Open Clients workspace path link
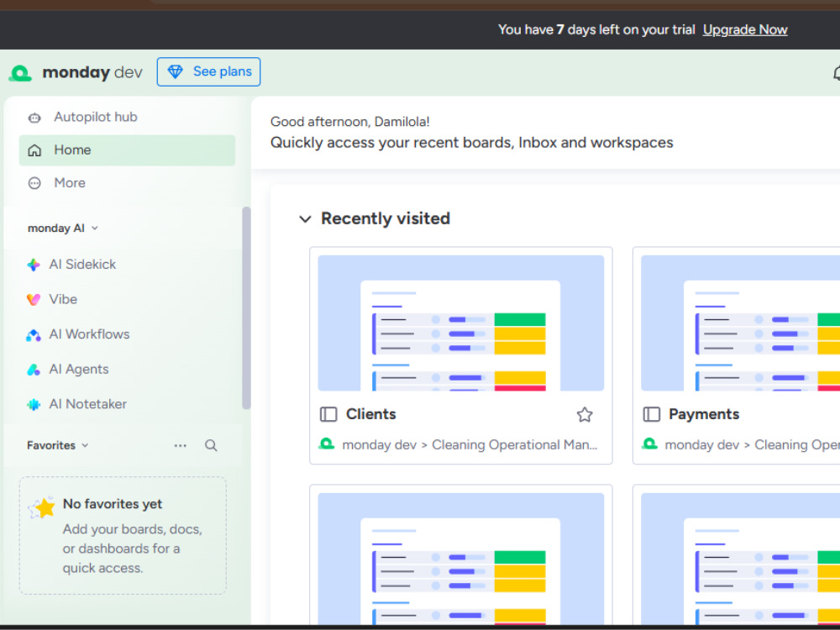The width and height of the screenshot is (840, 630). click(x=470, y=445)
